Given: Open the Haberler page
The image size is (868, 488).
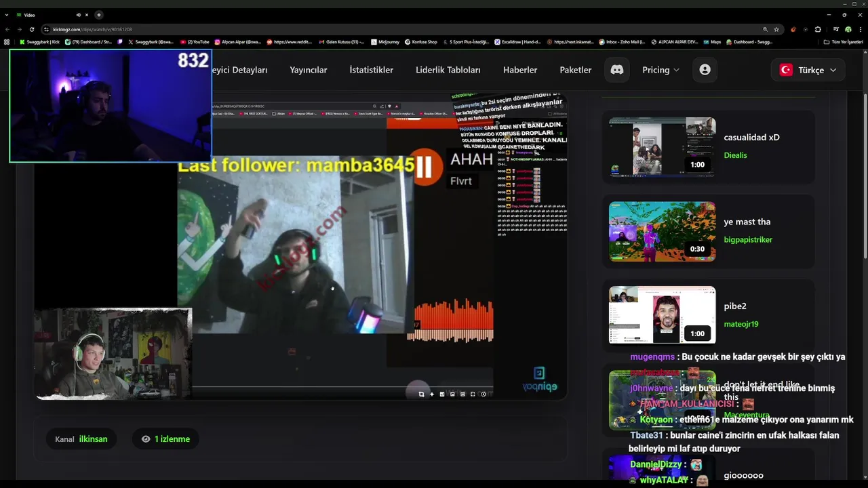Looking at the screenshot, I should [520, 70].
